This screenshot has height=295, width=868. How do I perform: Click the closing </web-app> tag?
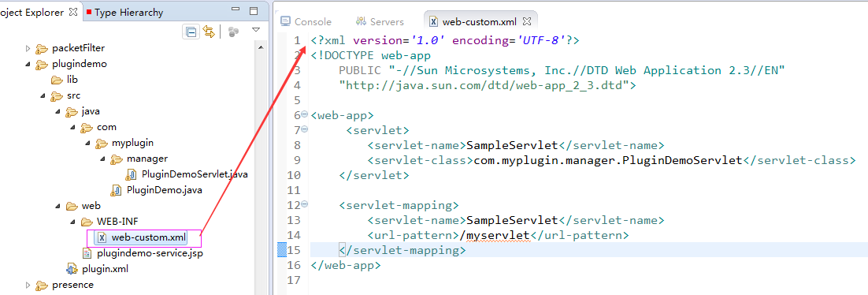pyautogui.click(x=346, y=265)
